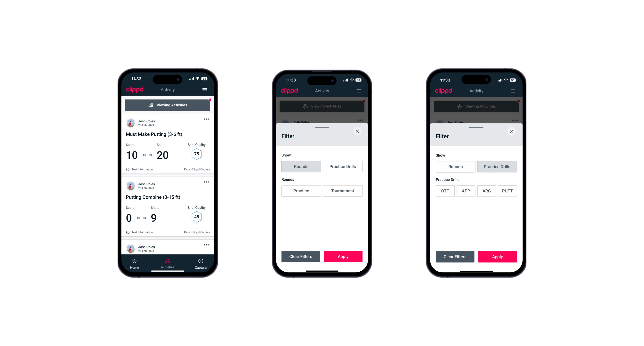Select the Tournament rounds filter
The image size is (644, 346).
click(x=342, y=191)
